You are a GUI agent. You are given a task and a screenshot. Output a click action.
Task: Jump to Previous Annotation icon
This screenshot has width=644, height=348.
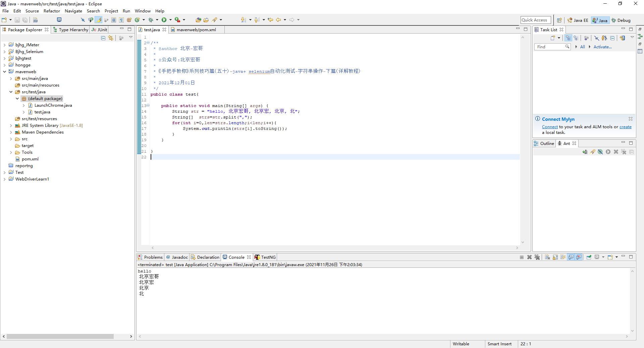(x=257, y=20)
